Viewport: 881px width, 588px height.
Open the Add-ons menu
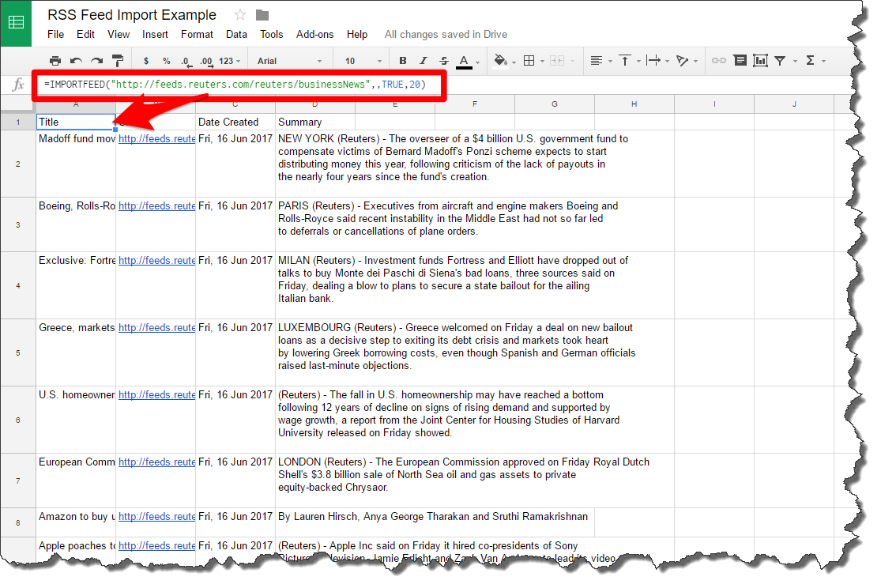pos(314,34)
